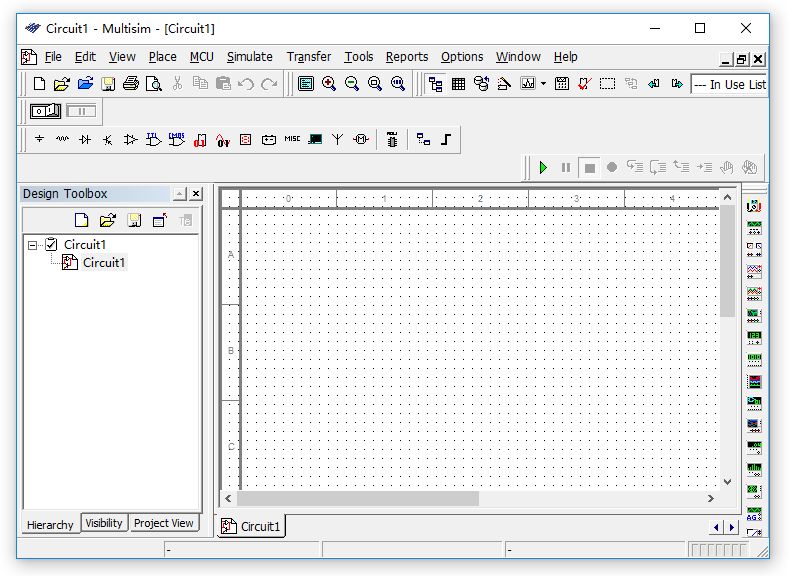Switch to the Project View tab

point(164,523)
